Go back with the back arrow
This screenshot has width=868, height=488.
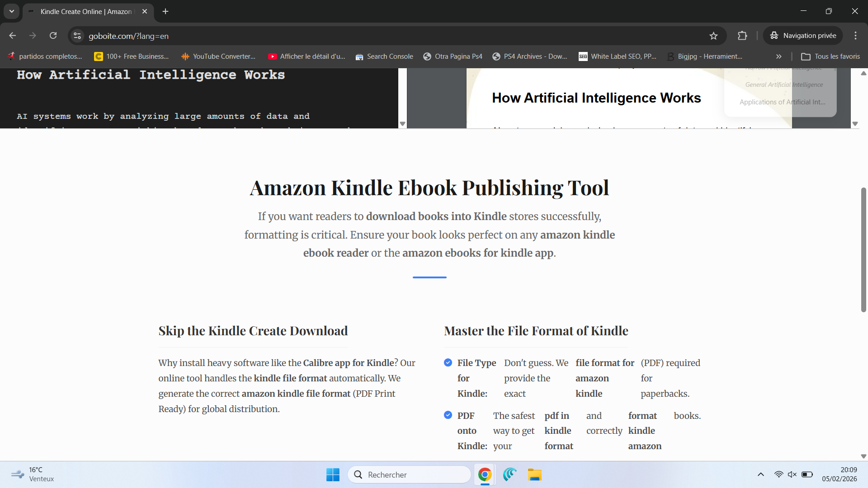(13, 36)
